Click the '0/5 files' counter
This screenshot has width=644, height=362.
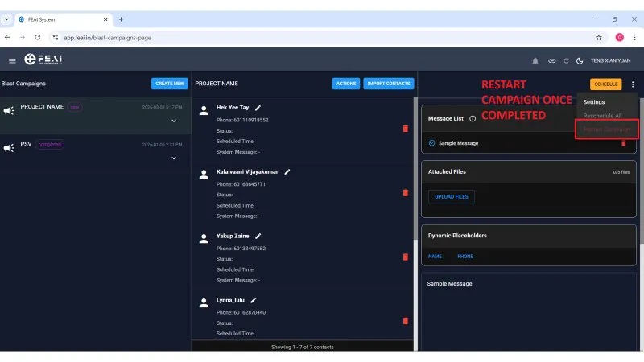click(621, 172)
